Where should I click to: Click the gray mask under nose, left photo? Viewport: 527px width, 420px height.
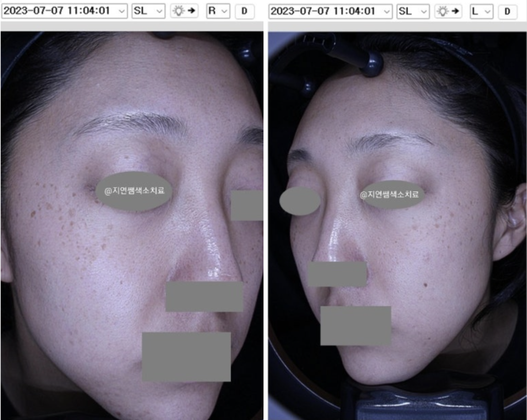tap(204, 296)
